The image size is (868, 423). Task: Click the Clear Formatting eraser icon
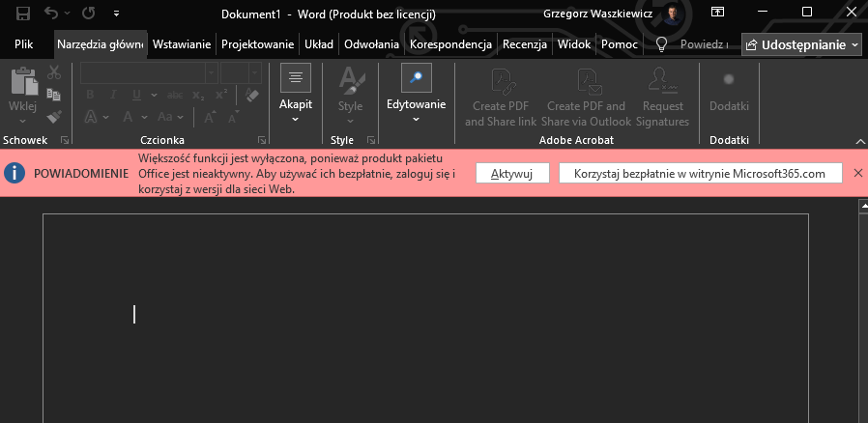tap(252, 95)
